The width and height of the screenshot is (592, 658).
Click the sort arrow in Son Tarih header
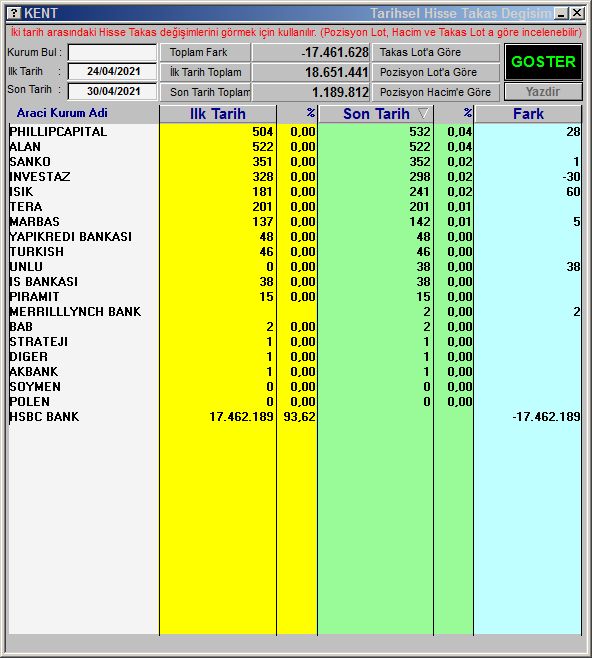[x=423, y=113]
